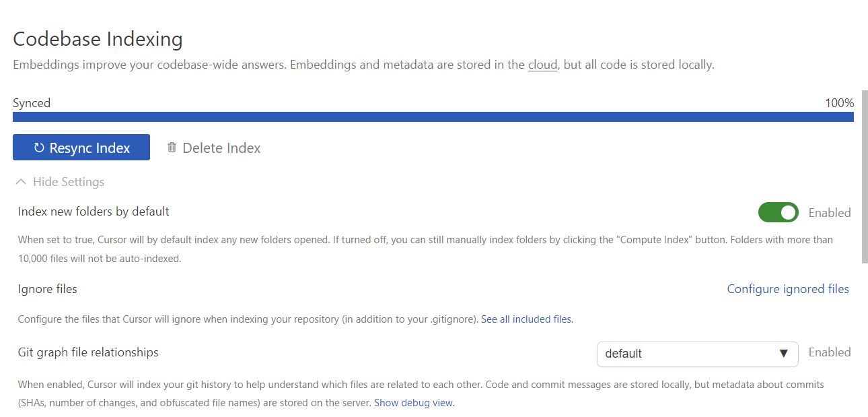Disable the Index new folders by default switch
Image resolution: width=868 pixels, height=417 pixels.
(778, 213)
